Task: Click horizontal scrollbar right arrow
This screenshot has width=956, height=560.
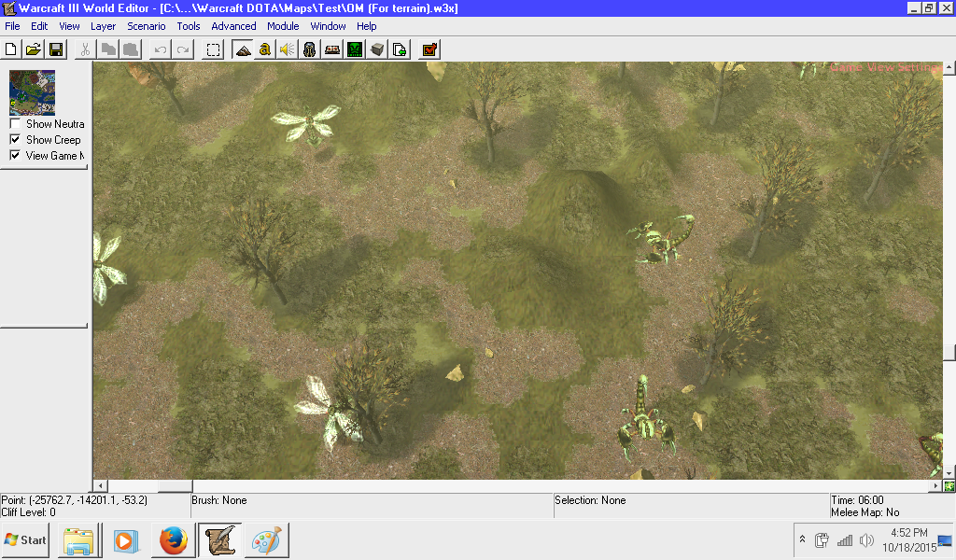Action: 935,485
